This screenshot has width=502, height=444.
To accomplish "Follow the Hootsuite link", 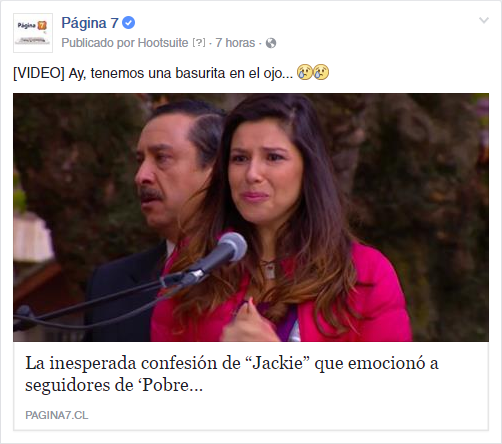I will (163, 43).
